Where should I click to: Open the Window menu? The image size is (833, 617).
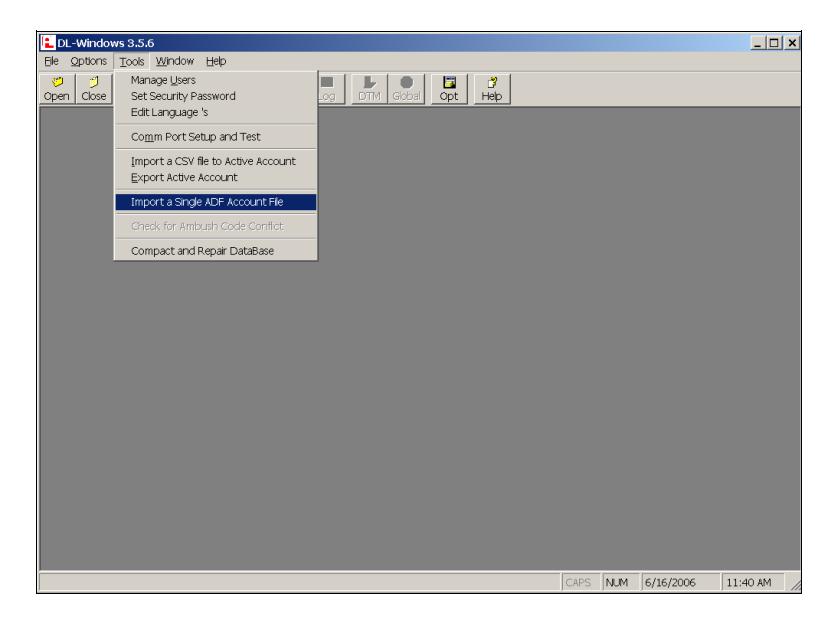(x=174, y=61)
